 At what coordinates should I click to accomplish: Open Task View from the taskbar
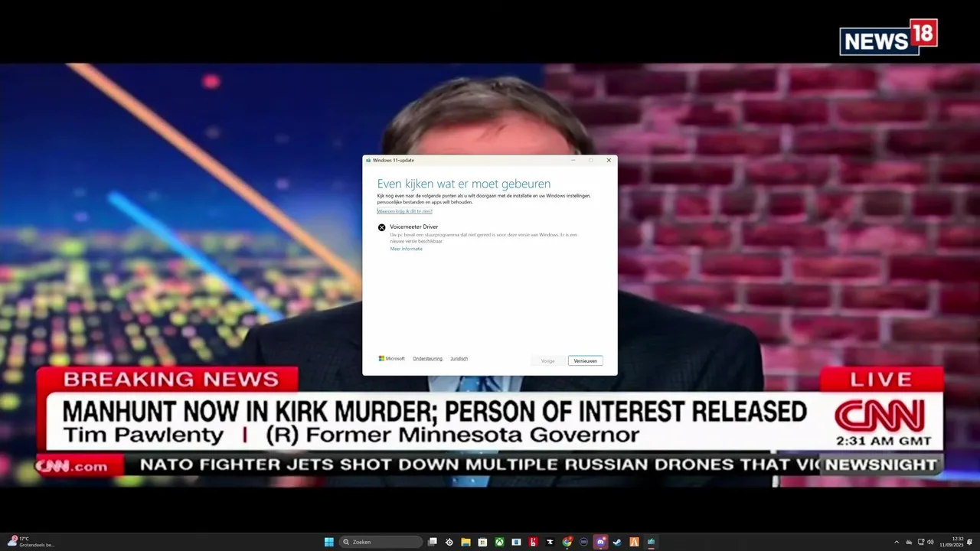(x=433, y=542)
